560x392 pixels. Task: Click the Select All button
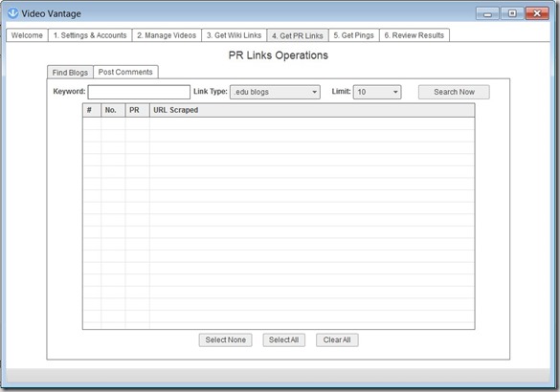coord(284,340)
